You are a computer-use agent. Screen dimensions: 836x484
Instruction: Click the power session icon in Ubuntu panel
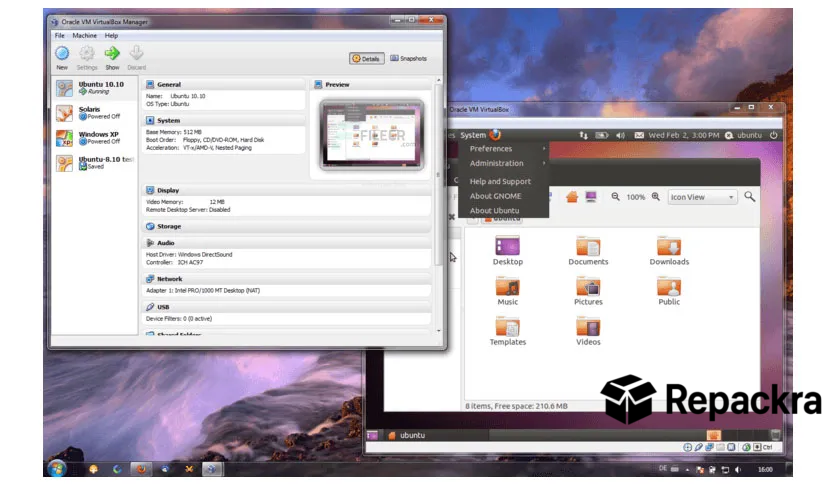(774, 135)
